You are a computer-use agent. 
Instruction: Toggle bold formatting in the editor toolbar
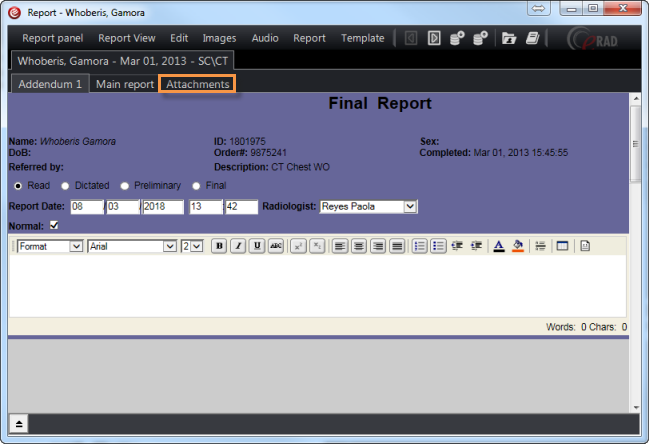219,246
